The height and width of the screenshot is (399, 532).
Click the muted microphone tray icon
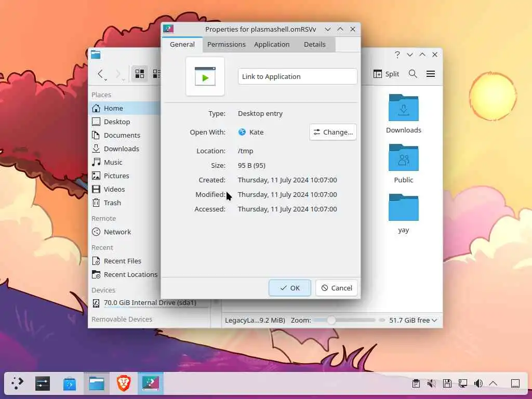432,383
